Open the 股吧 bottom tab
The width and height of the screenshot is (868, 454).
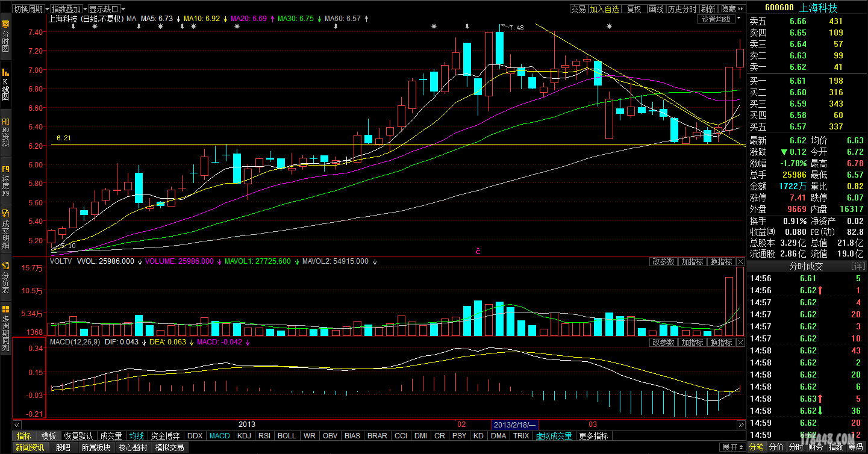(x=63, y=447)
